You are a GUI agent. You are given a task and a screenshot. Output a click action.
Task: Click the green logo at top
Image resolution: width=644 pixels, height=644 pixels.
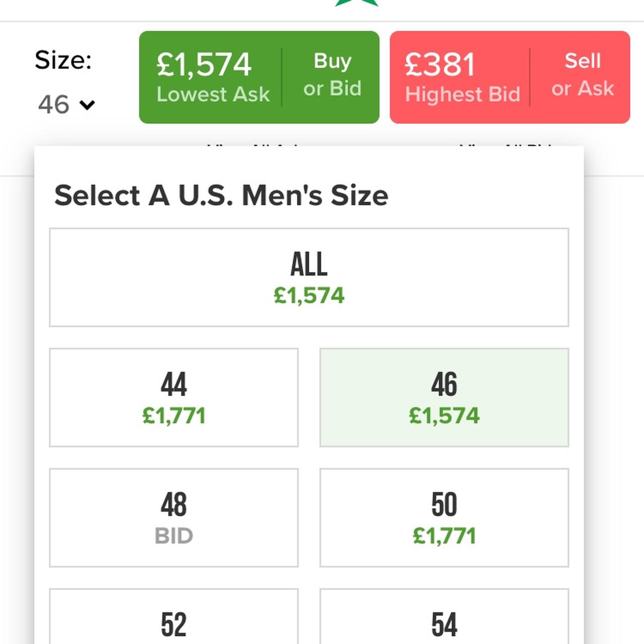(356, 3)
